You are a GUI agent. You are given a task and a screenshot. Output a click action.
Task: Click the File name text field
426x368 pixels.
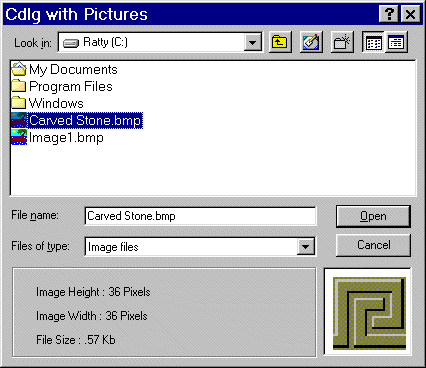coord(200,216)
